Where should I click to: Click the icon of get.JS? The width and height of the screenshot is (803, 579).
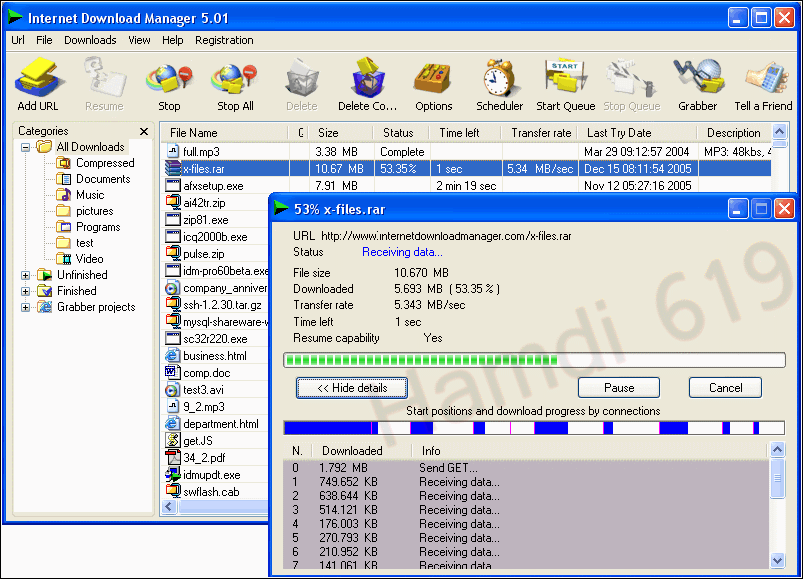coord(173,440)
